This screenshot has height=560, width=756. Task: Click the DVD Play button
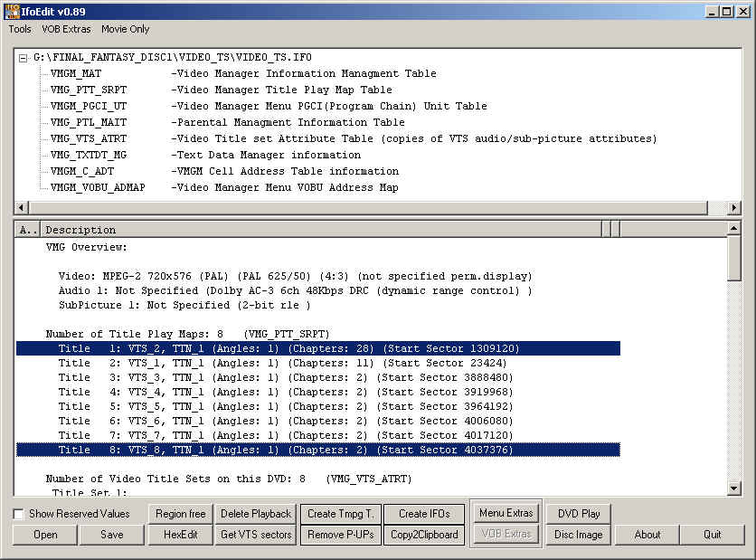[579, 514]
